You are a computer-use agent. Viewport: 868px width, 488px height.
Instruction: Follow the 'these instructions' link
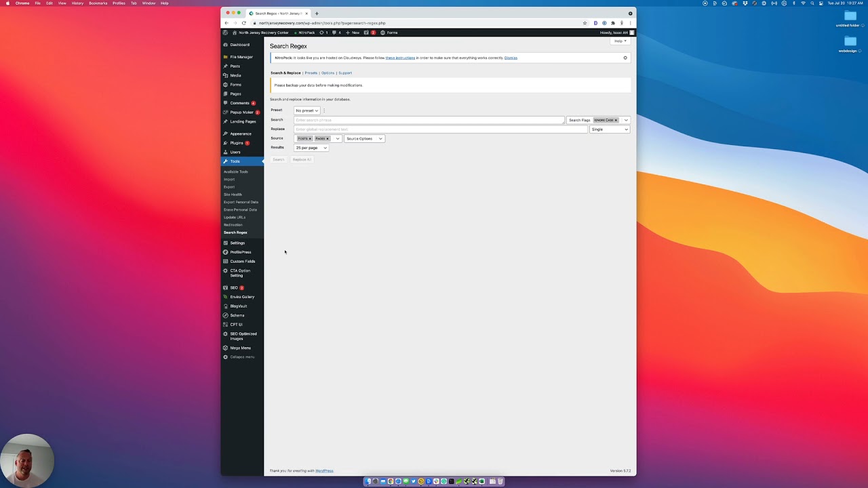(x=400, y=58)
